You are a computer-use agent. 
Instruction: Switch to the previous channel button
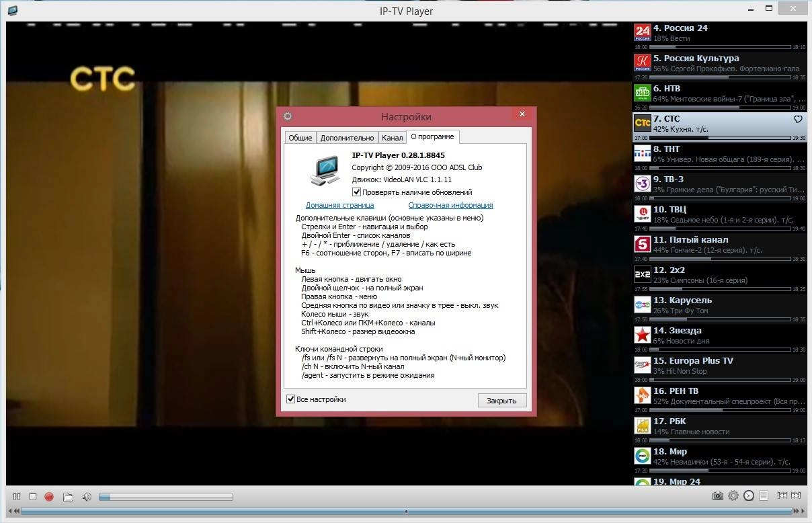[x=782, y=496]
